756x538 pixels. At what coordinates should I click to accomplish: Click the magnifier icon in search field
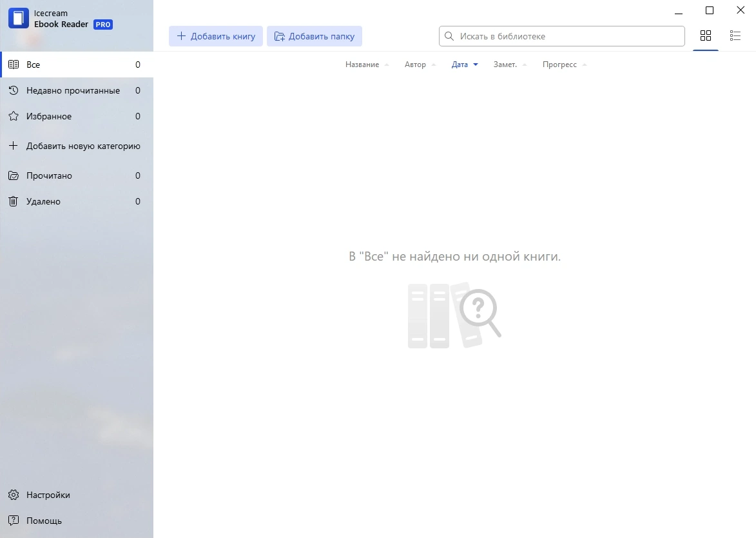449,36
